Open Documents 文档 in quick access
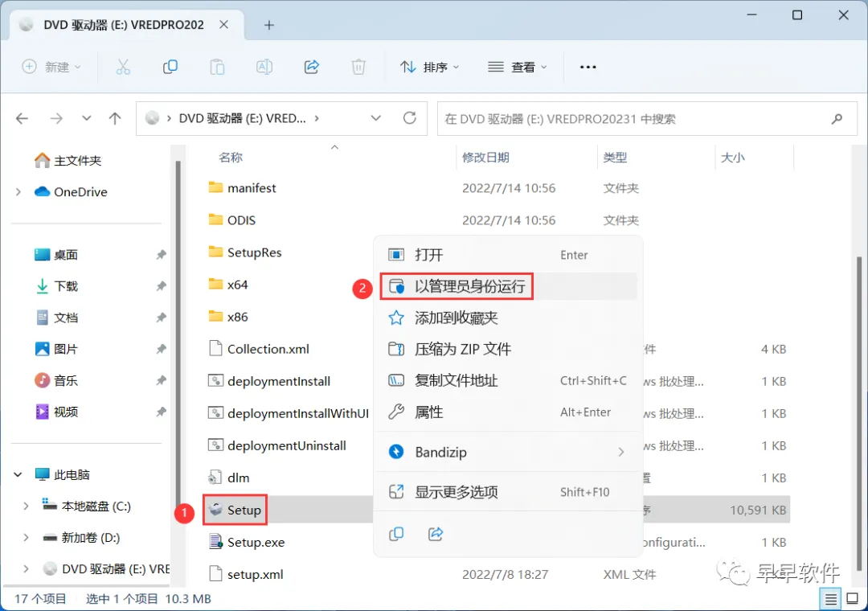The height and width of the screenshot is (611, 868). click(56, 318)
